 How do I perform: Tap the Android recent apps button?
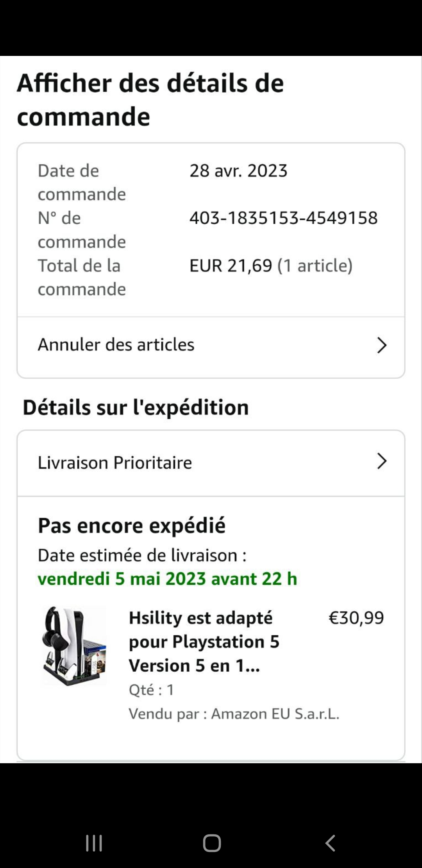pyautogui.click(x=94, y=843)
